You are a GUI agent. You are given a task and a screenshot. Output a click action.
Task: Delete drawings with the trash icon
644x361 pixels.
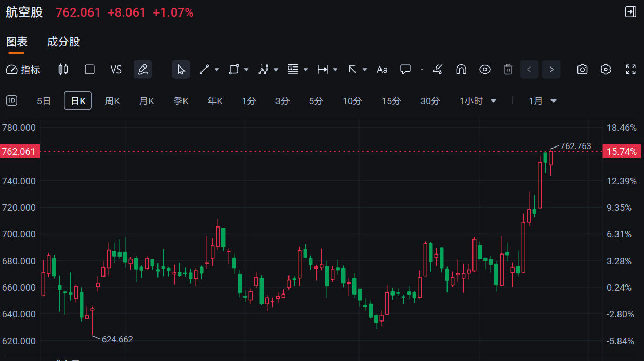pyautogui.click(x=508, y=70)
